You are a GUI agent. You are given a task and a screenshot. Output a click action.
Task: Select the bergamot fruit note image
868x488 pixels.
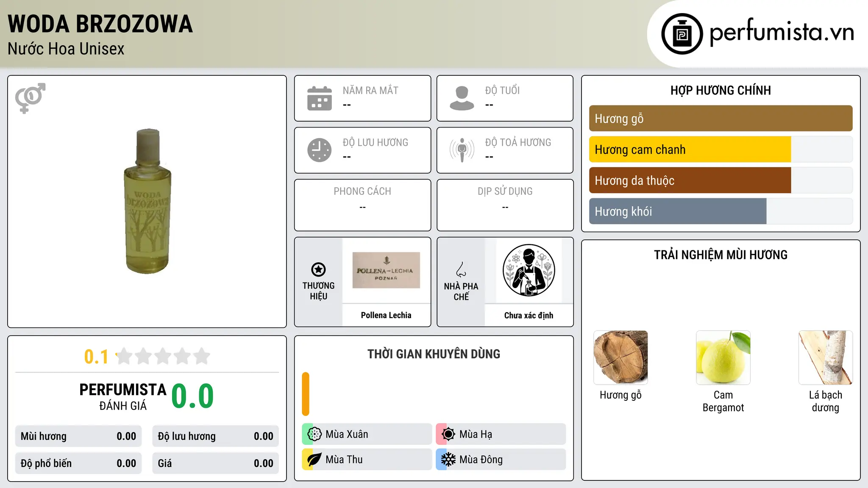(723, 358)
